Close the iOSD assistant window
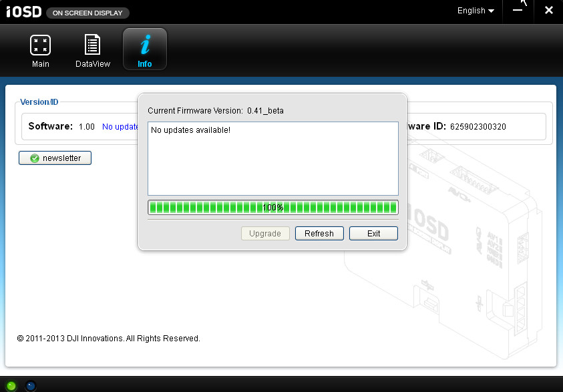Image resolution: width=563 pixels, height=392 pixels. tap(548, 11)
